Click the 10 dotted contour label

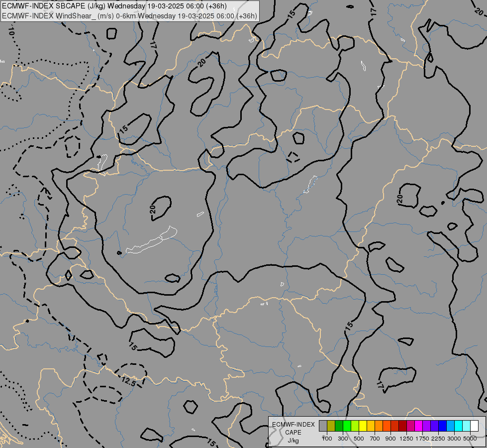pos(11,31)
